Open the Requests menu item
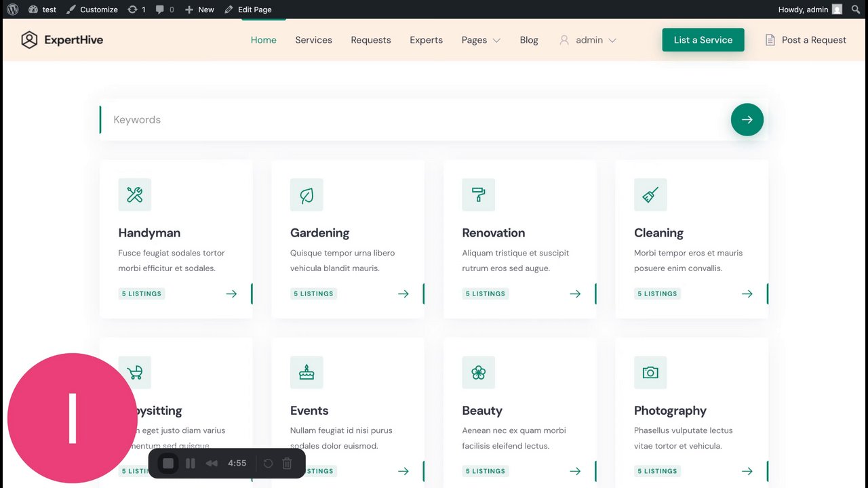Viewport: 868px width, 488px height. pos(371,40)
